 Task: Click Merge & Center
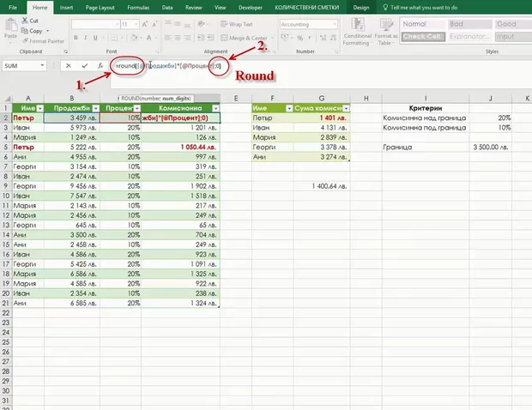pyautogui.click(x=244, y=38)
